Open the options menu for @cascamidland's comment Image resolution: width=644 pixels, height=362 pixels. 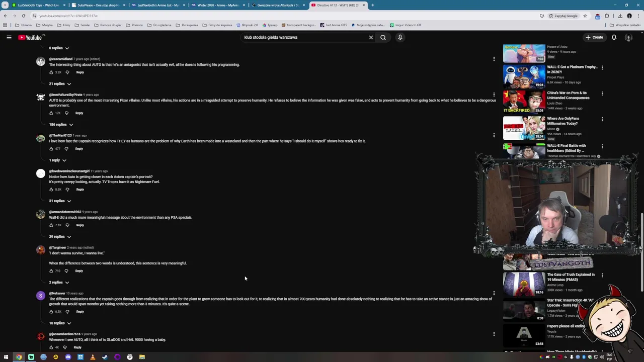[494, 59]
